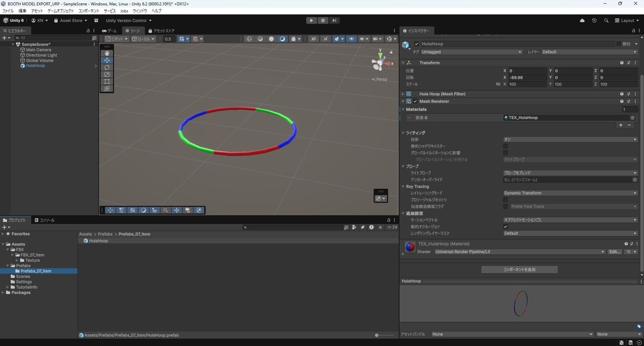Click the Add Component button

(x=519, y=270)
